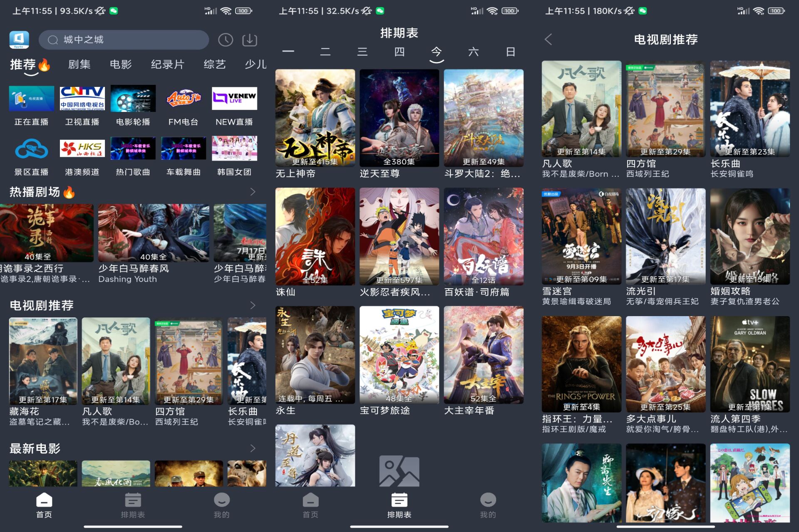Switch to the 纪录片 tab

[x=167, y=64]
